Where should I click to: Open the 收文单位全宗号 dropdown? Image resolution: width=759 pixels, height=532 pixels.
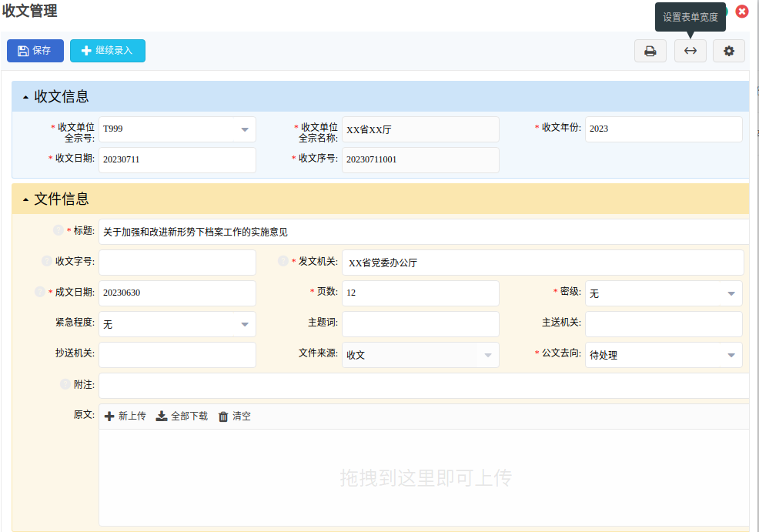click(245, 129)
